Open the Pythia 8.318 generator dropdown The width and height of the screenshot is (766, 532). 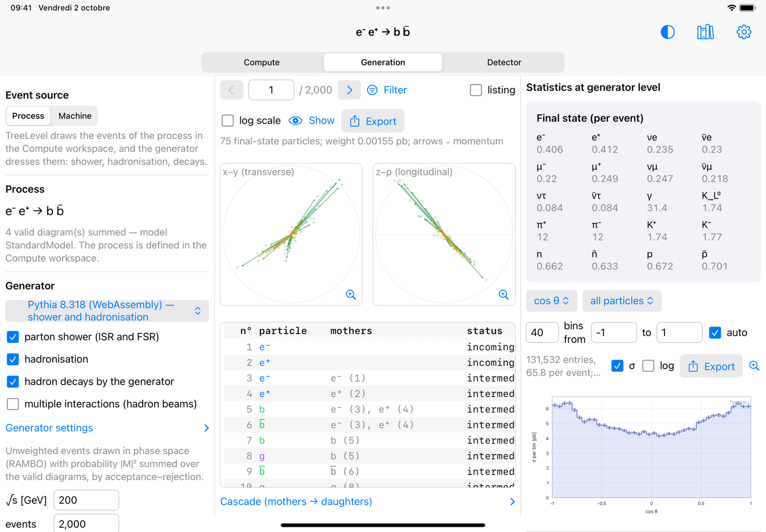tap(107, 311)
